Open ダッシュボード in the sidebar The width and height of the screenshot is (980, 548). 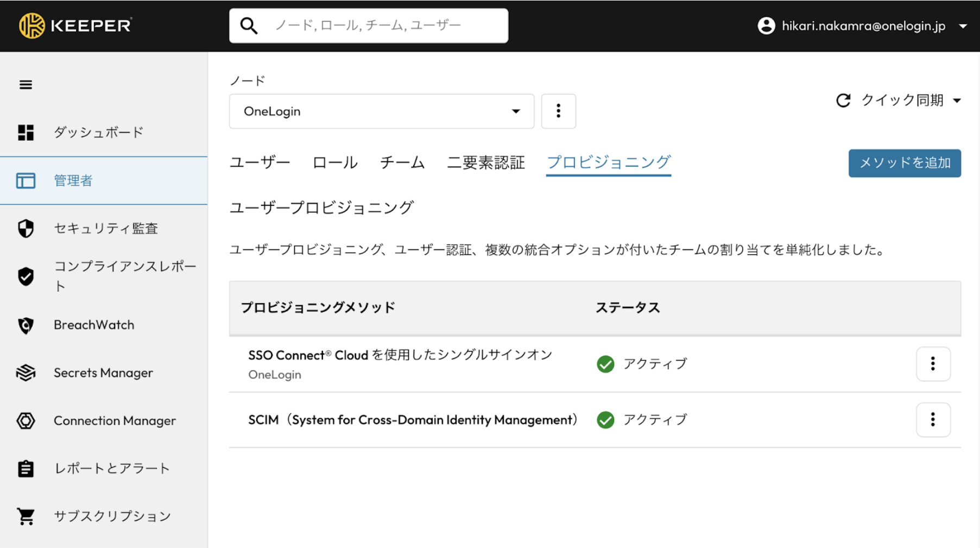pos(104,133)
